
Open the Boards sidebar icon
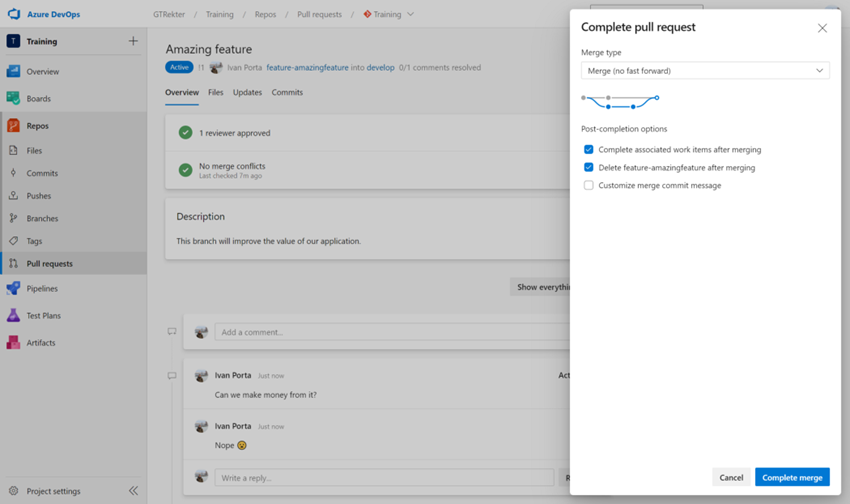14,98
